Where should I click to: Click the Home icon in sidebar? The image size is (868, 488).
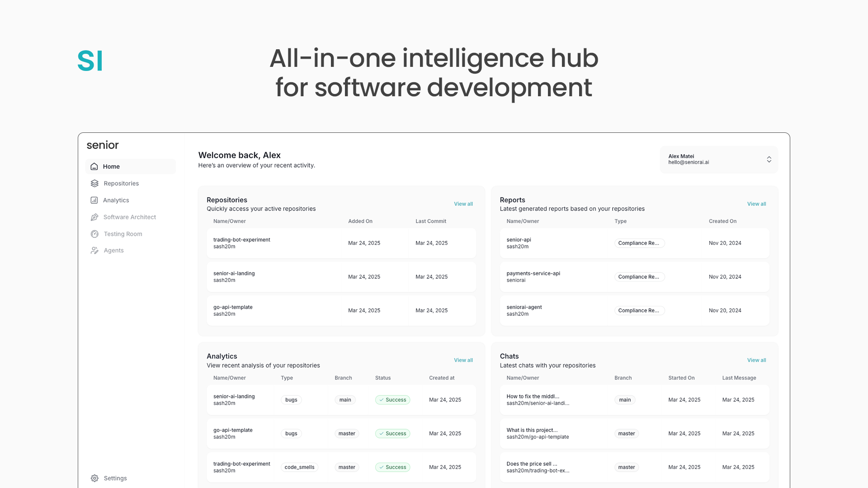click(x=94, y=166)
